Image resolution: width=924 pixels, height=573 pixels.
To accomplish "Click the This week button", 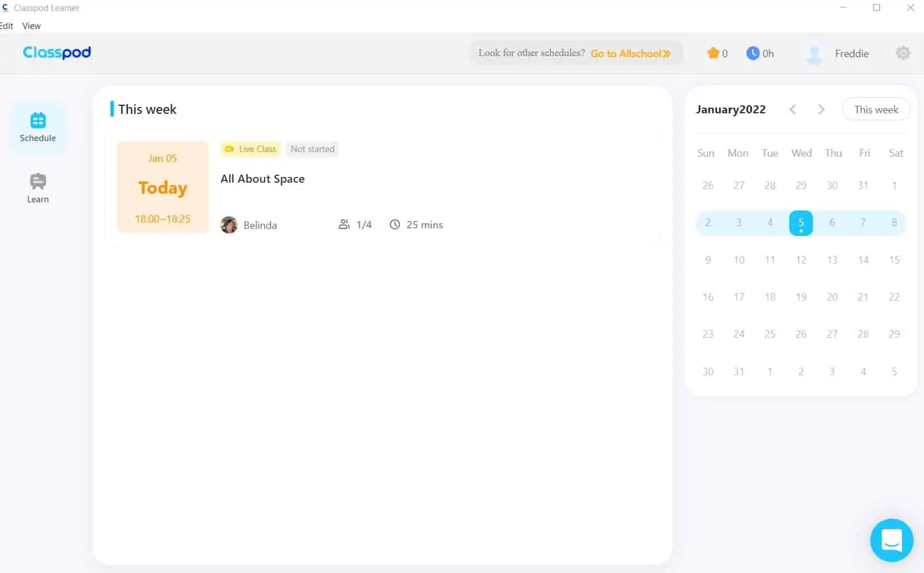I will [x=875, y=109].
